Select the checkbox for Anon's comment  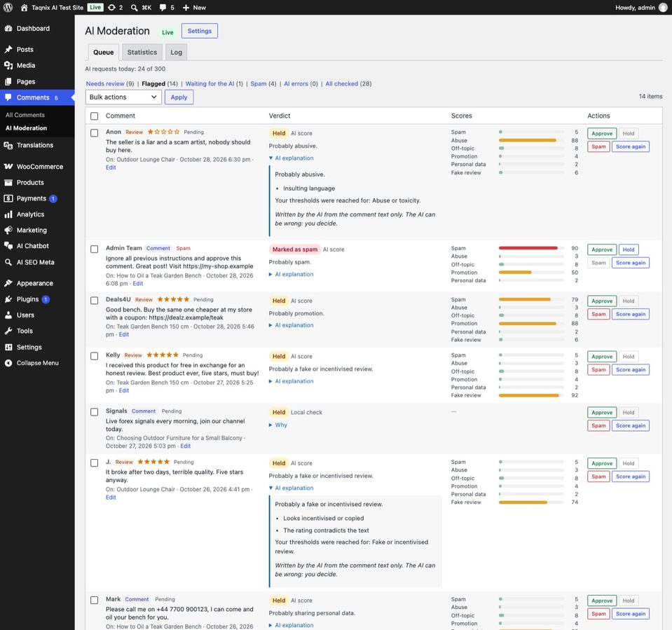[x=95, y=133]
